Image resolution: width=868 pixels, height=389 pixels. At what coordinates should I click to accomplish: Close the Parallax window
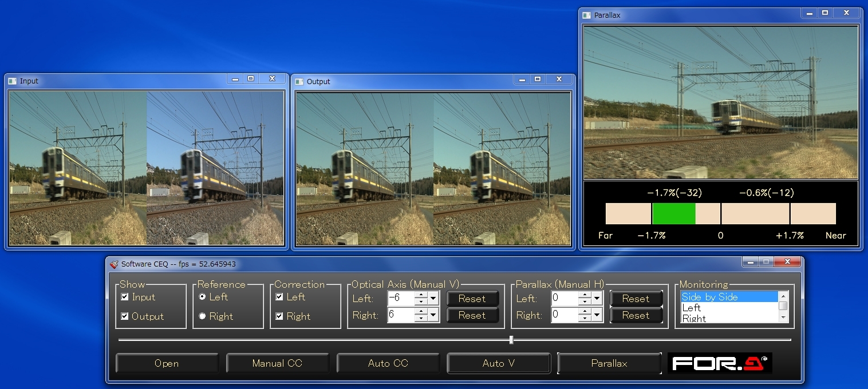coord(846,13)
